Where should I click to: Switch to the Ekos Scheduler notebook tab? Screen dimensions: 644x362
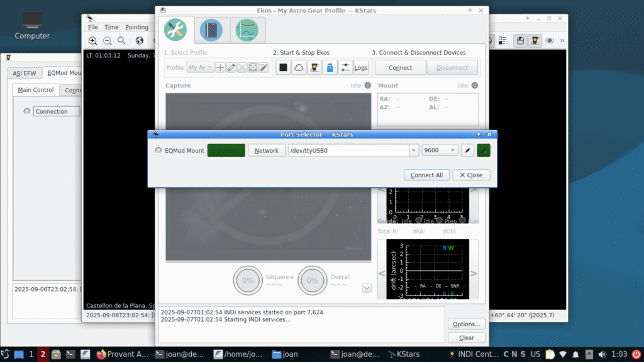pos(211,30)
